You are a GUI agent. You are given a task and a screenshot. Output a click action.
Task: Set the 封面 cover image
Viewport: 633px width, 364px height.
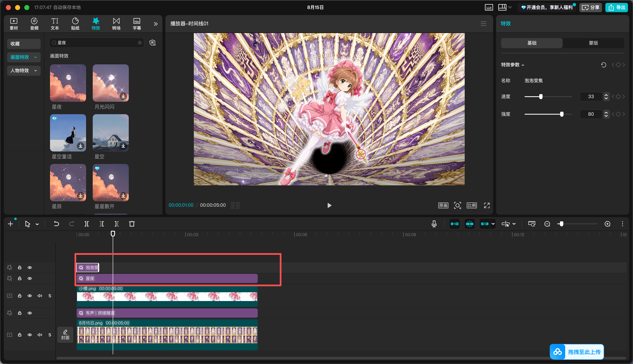65,335
